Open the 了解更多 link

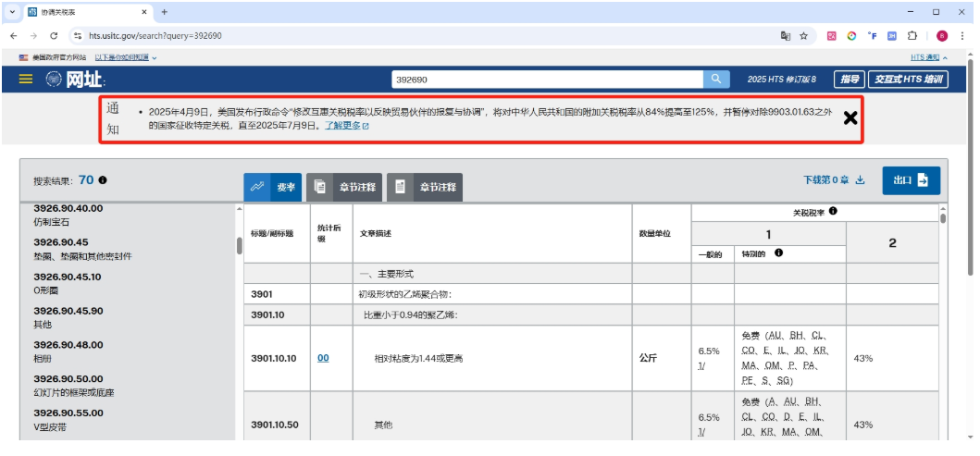[x=347, y=126]
